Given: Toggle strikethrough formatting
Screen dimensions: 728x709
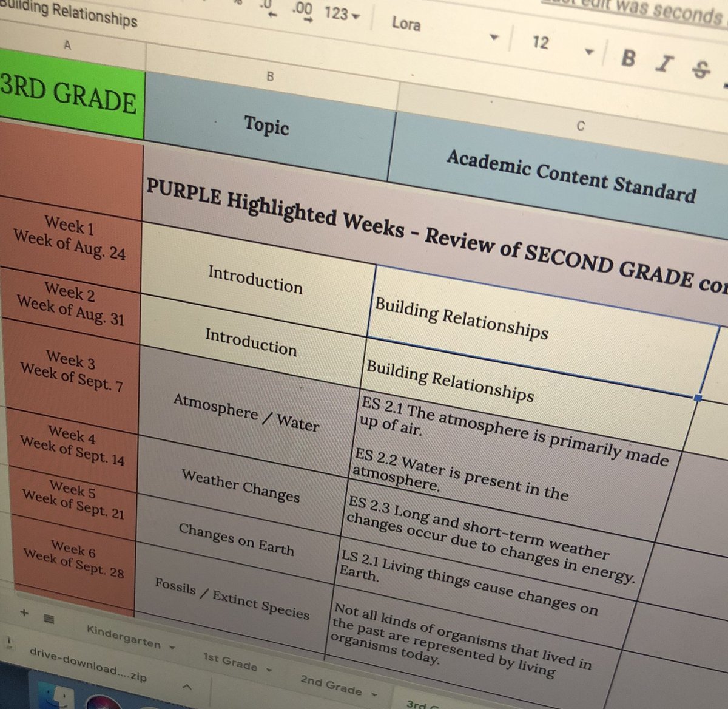Looking at the screenshot, I should pos(700,69).
